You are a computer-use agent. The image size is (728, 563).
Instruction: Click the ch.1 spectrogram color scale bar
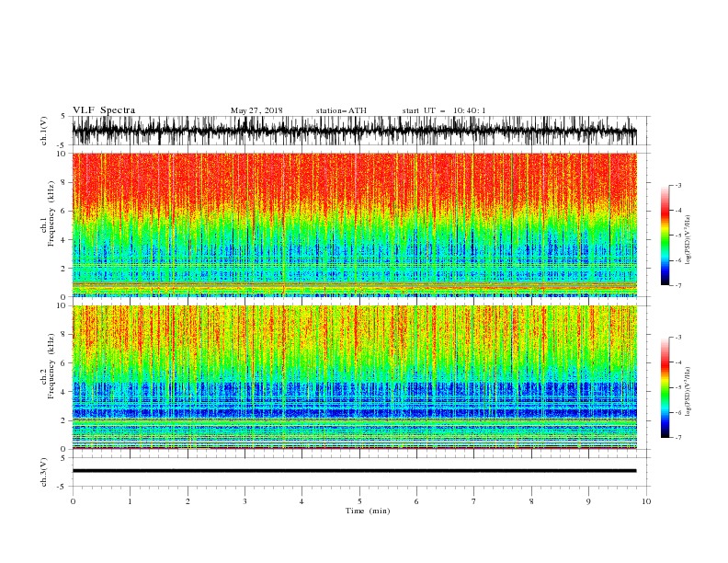[665, 236]
